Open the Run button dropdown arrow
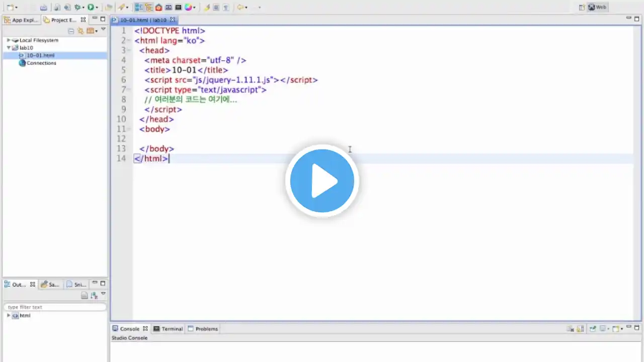This screenshot has width=644, height=362. coord(97,8)
